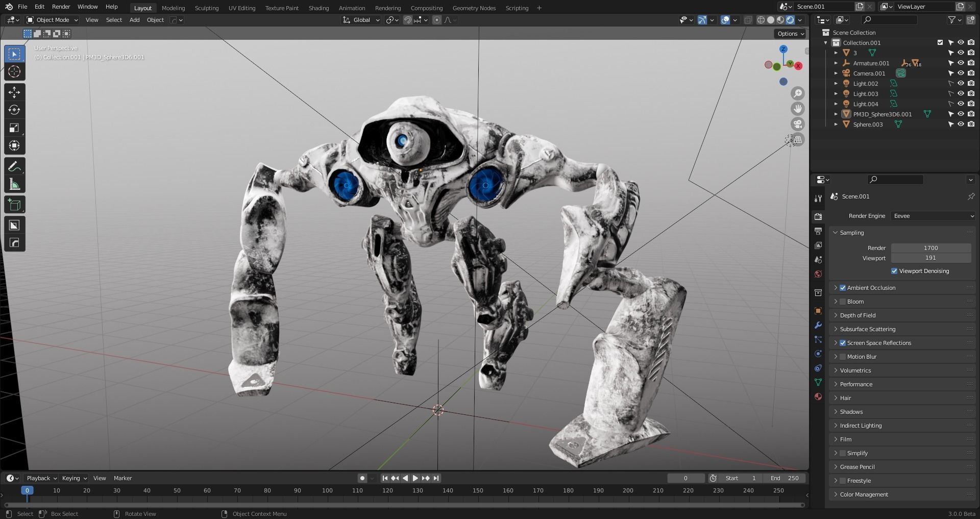Open the viewport Add menu

pos(134,20)
